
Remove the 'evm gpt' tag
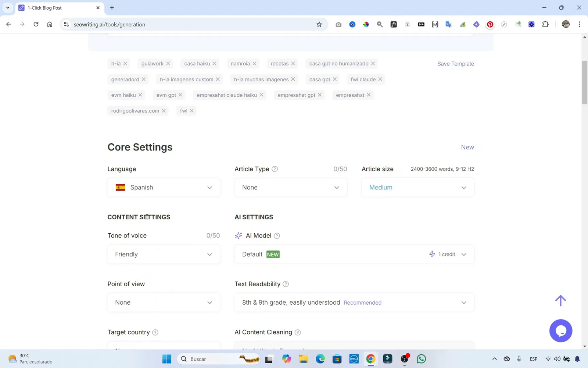click(181, 95)
